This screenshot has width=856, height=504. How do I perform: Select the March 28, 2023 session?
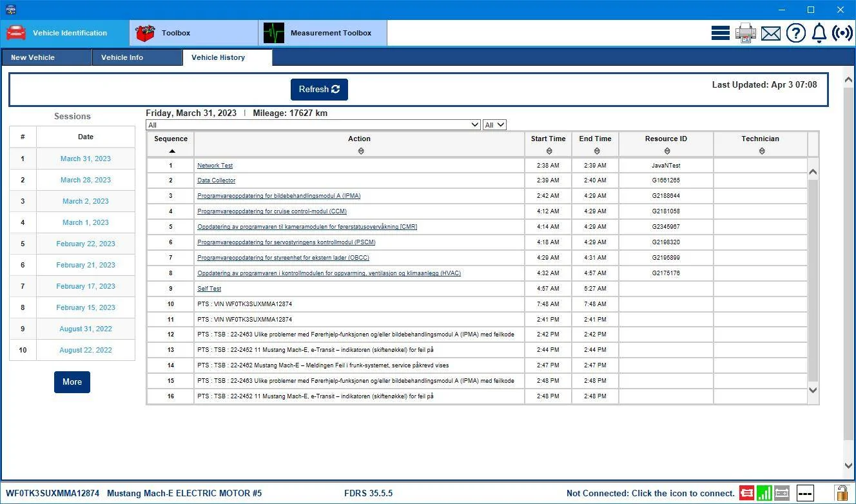point(86,180)
